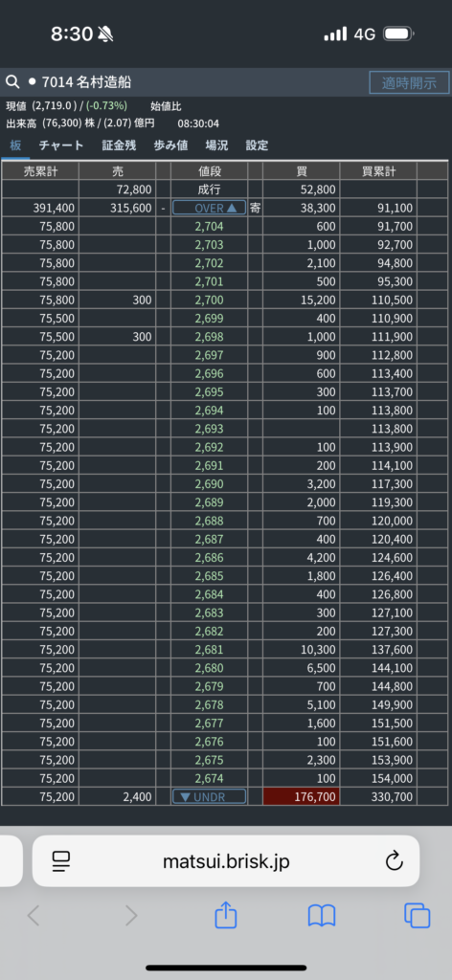Go back with Safari back arrow
This screenshot has height=980, width=452.
(34, 916)
